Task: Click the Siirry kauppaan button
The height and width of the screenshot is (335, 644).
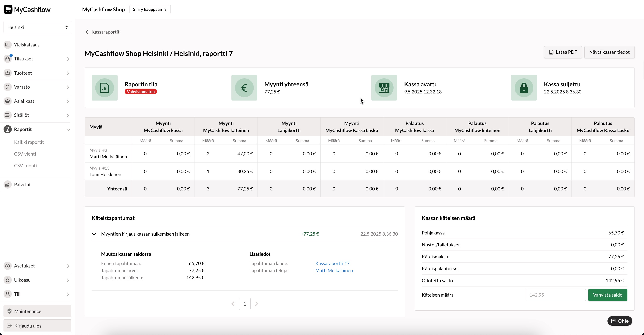Action: point(150,10)
